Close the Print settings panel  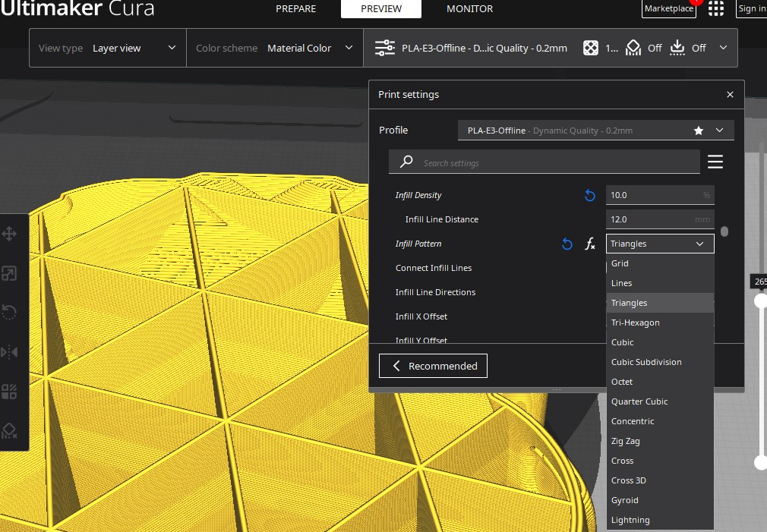[730, 95]
